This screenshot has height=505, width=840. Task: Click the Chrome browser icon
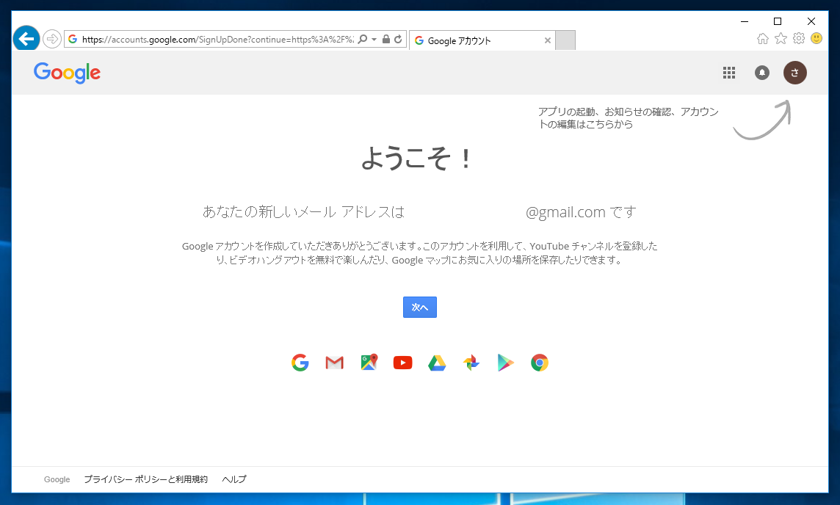(x=539, y=363)
